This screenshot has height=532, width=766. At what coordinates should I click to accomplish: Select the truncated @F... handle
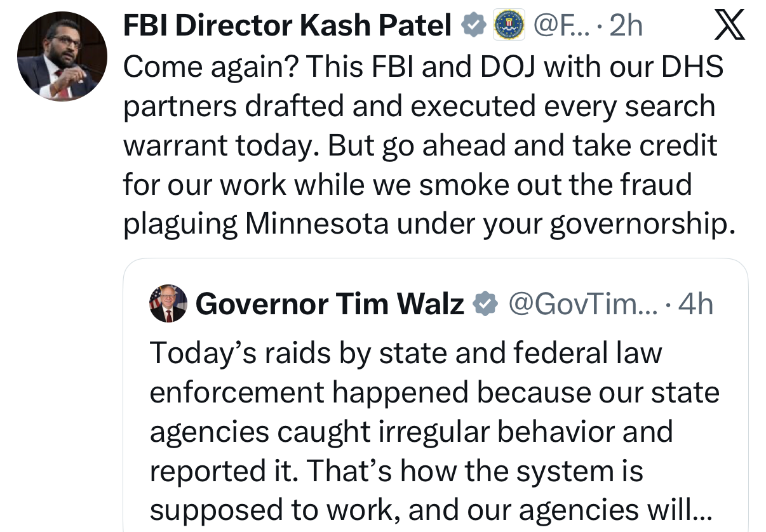point(560,26)
